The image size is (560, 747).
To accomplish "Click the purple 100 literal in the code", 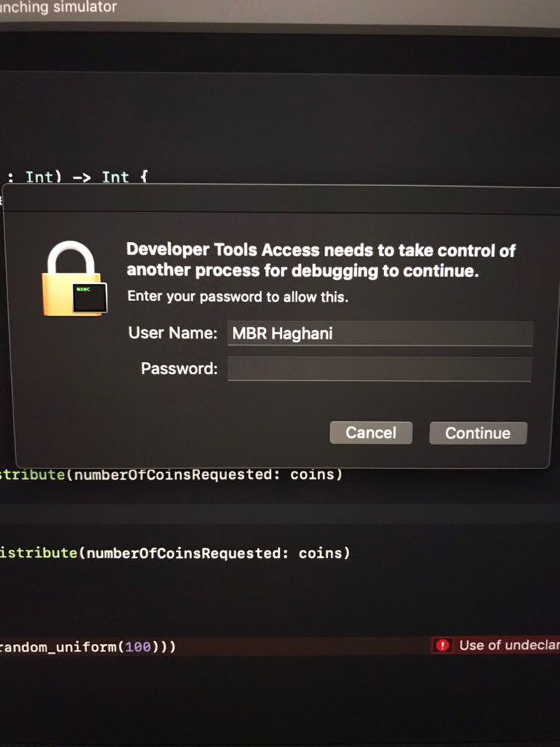I will [x=138, y=647].
